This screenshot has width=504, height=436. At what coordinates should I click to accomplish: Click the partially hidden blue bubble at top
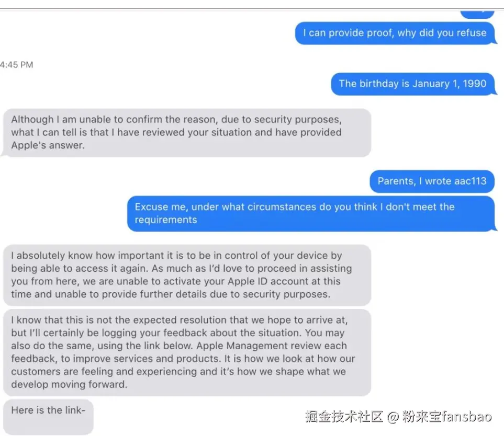pos(477,14)
